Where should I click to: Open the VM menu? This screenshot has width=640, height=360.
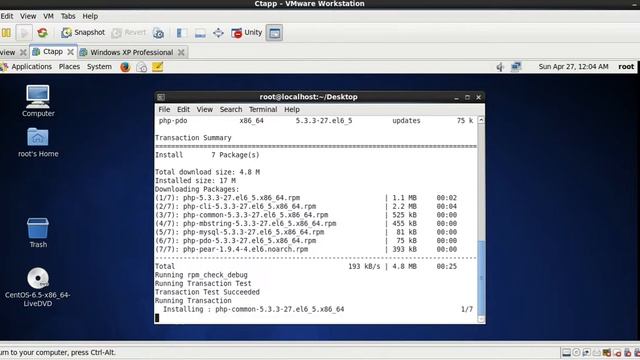[x=49, y=16]
